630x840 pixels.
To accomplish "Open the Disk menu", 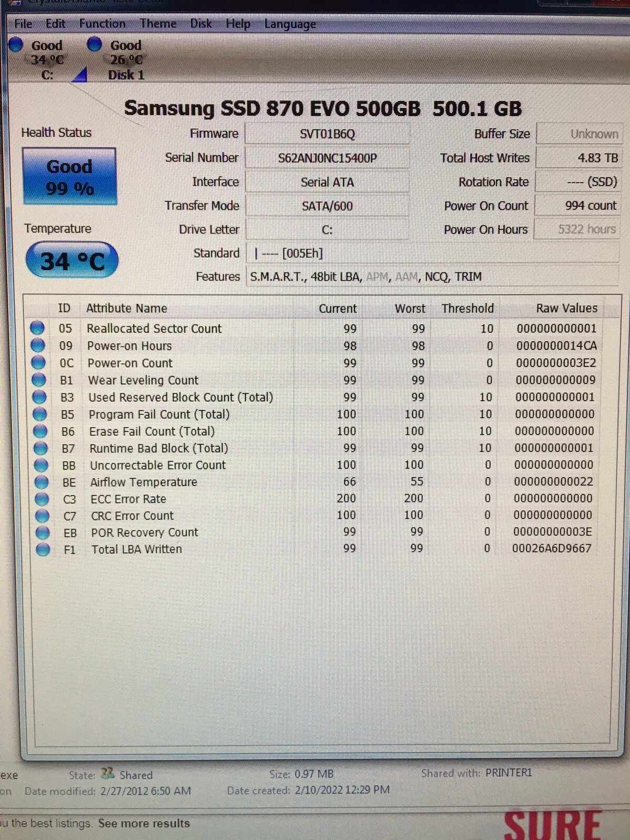I will [201, 24].
